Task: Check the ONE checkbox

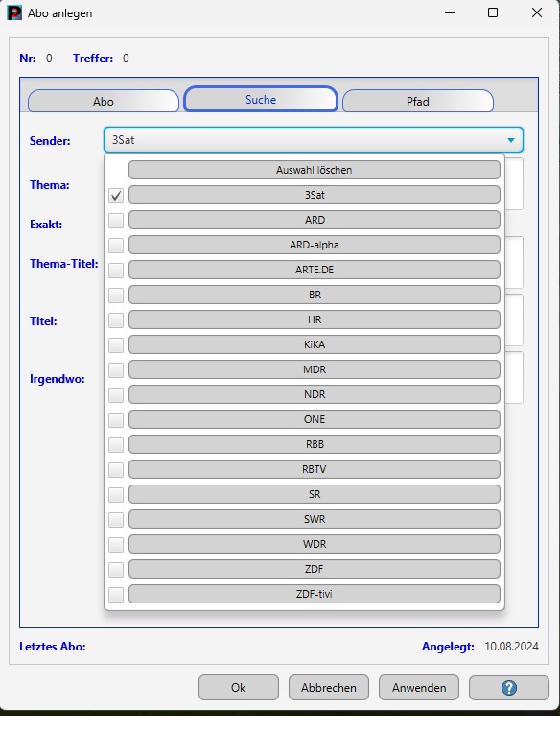Action: pos(116,420)
